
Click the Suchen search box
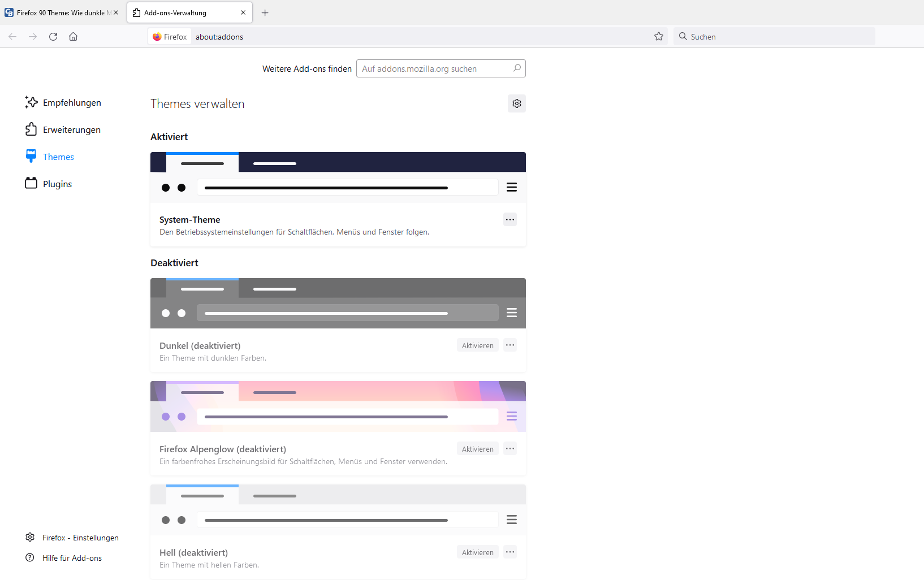(774, 37)
